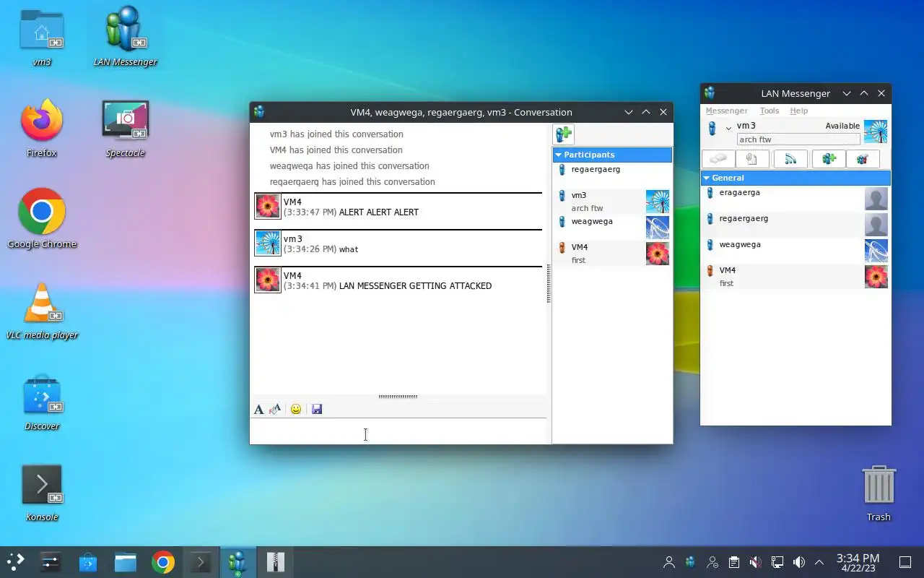
Task: Open the LAN Messenger desktop shortcut
Action: pos(126,36)
